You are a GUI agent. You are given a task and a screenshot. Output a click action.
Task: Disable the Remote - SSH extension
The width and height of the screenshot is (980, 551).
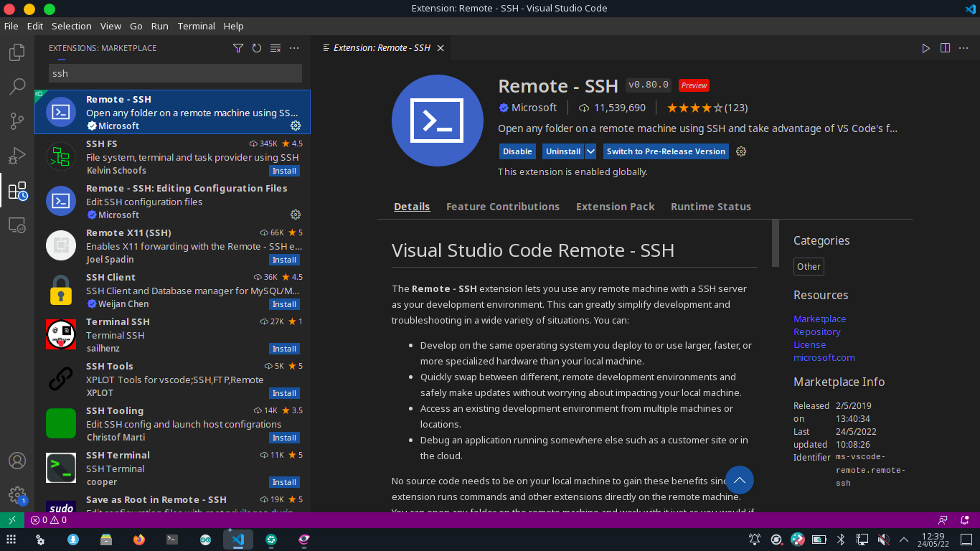point(517,151)
